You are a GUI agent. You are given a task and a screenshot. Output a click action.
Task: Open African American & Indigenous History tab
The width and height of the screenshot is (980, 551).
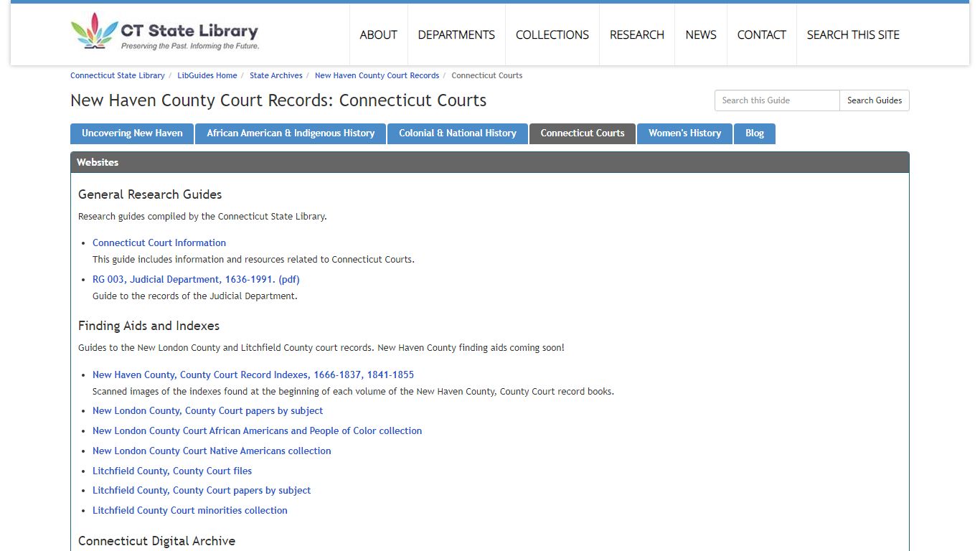point(291,133)
